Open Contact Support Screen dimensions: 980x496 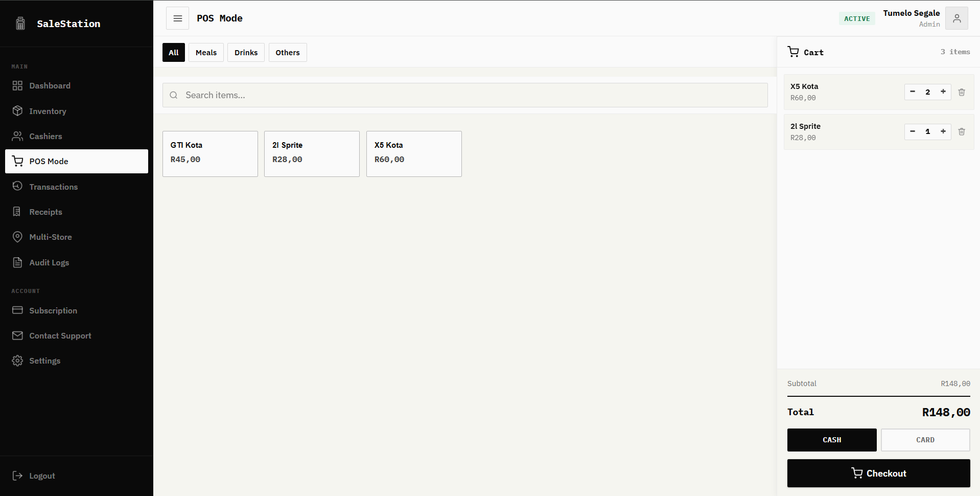click(x=77, y=335)
